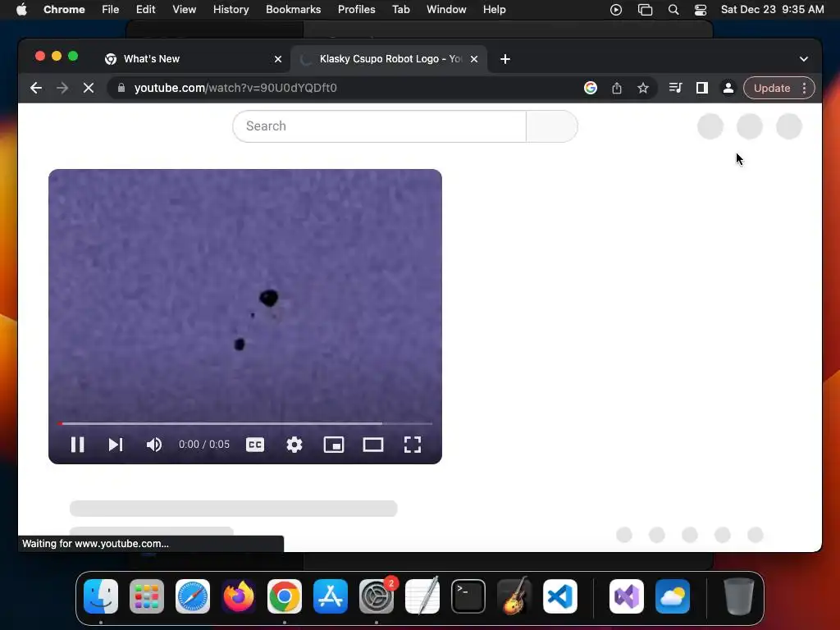The image size is (840, 630).
Task: Open Visual Studio Code from dock
Action: [x=560, y=596]
